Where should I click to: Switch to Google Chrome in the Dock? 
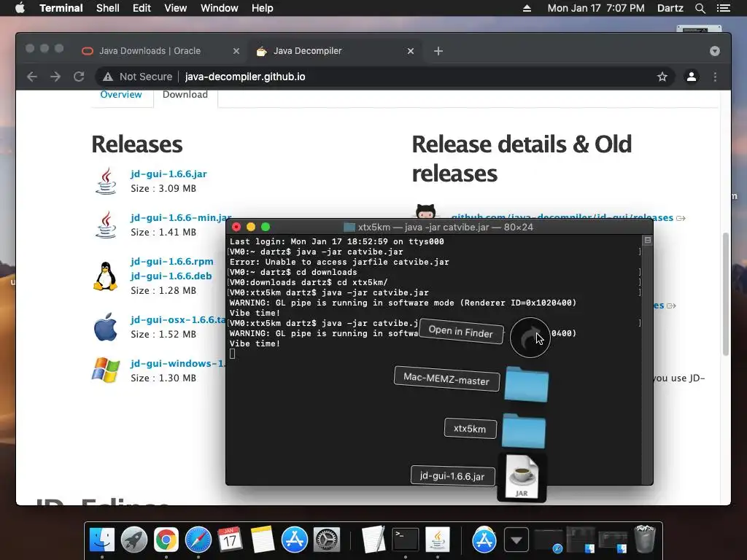(x=166, y=540)
